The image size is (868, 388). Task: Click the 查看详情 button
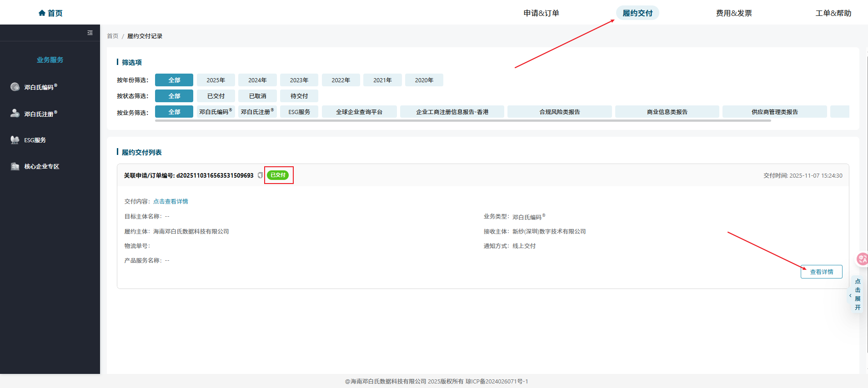tap(821, 272)
